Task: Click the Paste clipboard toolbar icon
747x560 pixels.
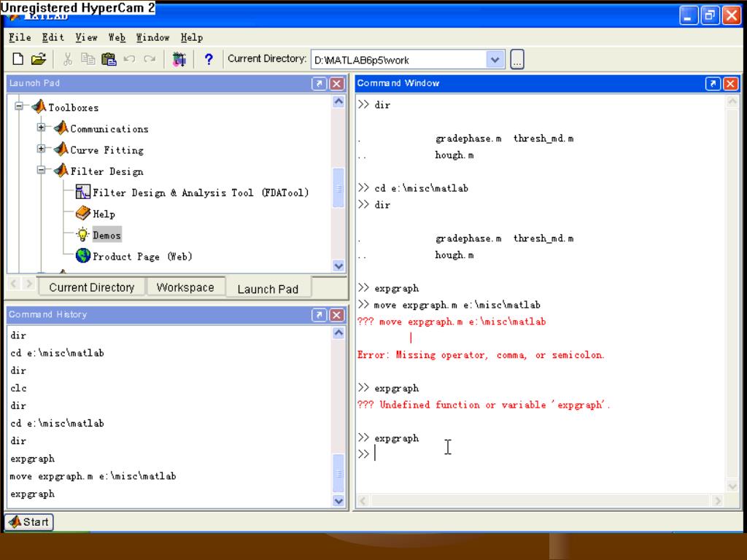Action: pyautogui.click(x=109, y=59)
